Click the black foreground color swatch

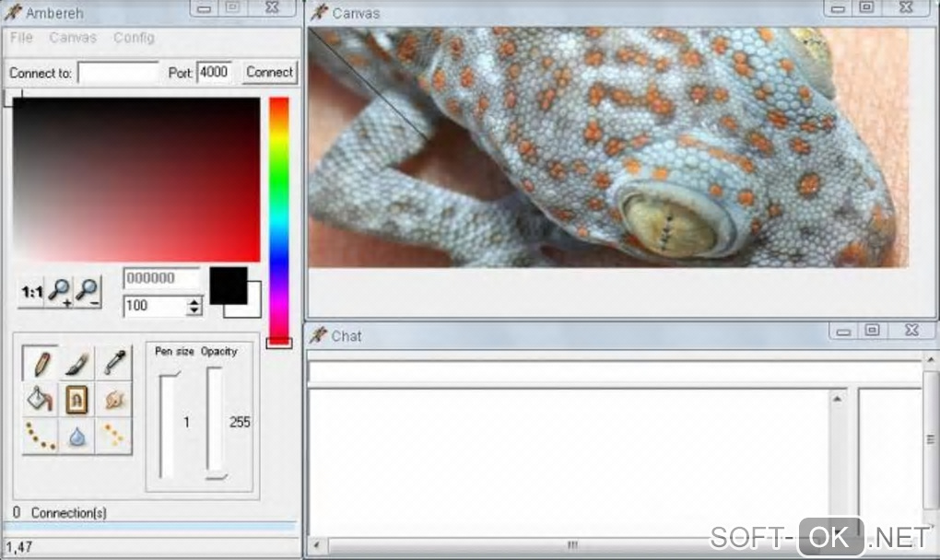coord(228,286)
